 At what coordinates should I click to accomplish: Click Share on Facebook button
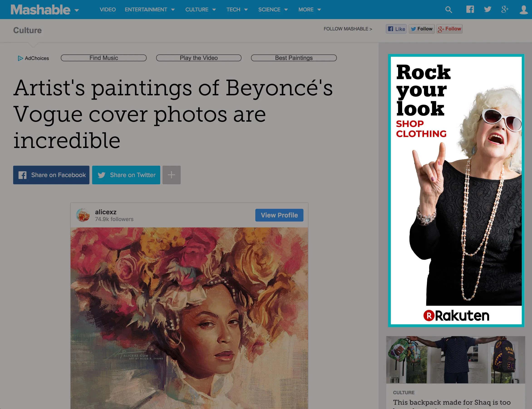(51, 175)
